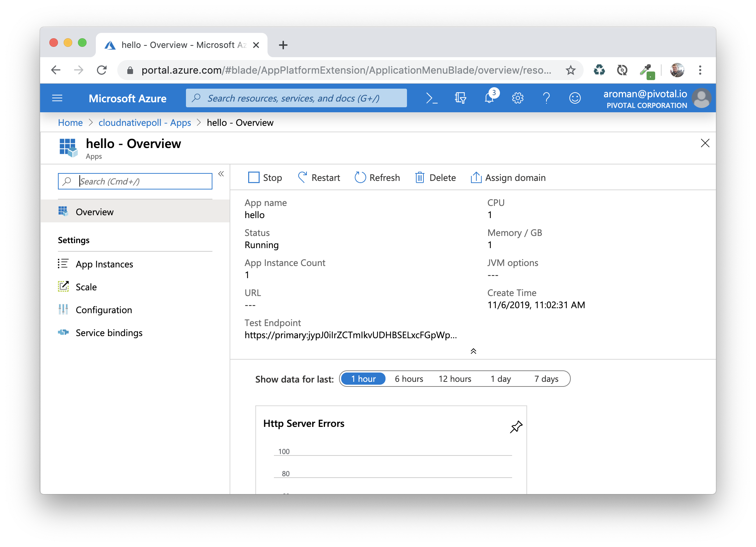The height and width of the screenshot is (547, 756).
Task: Navigate to cloudnativepoll - Apps breadcrumb
Action: click(x=144, y=123)
